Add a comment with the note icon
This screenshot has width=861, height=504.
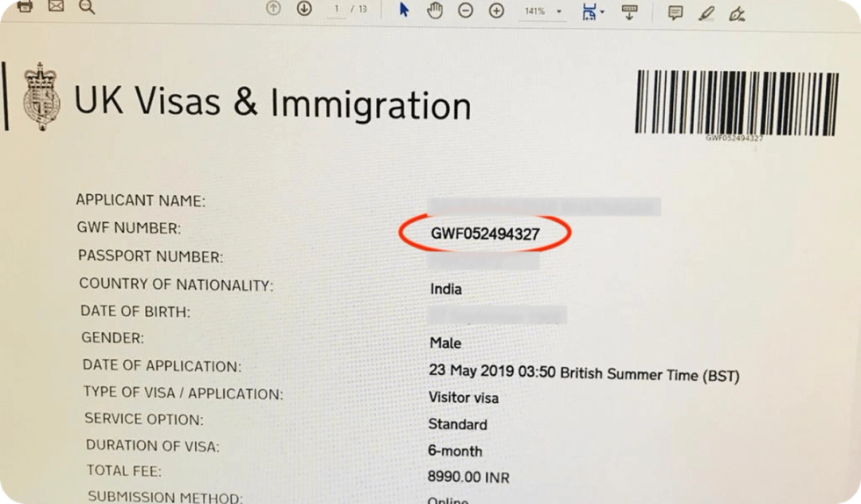676,13
